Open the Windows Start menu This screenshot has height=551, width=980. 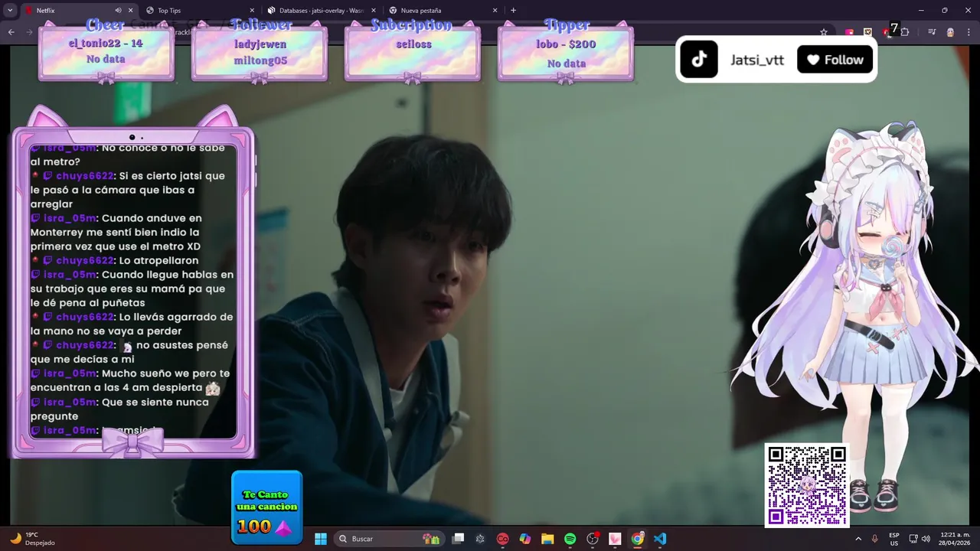coord(321,539)
